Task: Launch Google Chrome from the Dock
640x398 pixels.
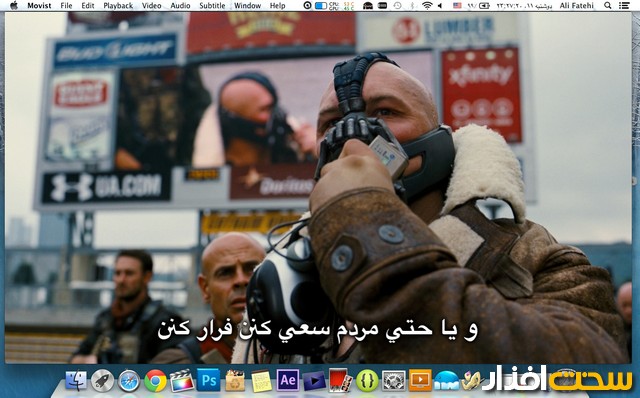Action: (x=156, y=380)
